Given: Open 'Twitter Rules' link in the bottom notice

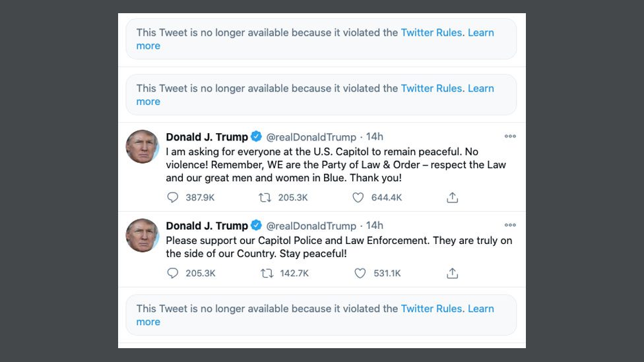Looking at the screenshot, I should click(x=432, y=309).
